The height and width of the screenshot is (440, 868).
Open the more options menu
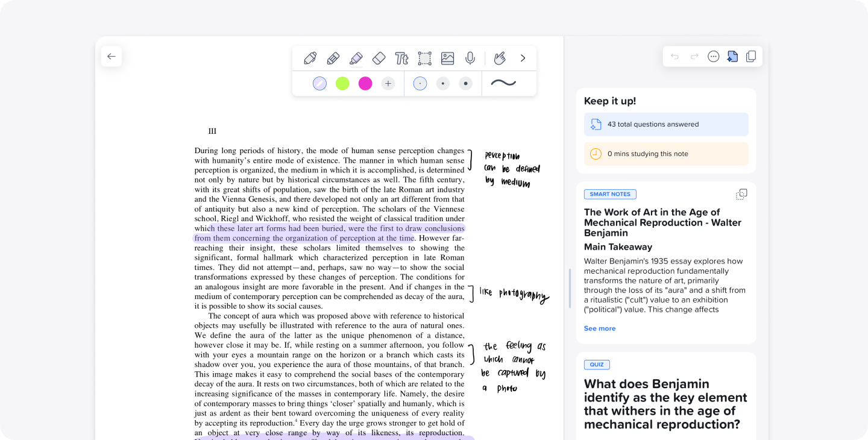713,56
